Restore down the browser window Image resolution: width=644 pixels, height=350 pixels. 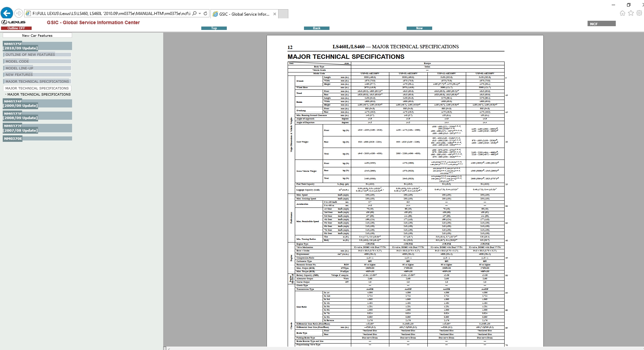tap(628, 4)
